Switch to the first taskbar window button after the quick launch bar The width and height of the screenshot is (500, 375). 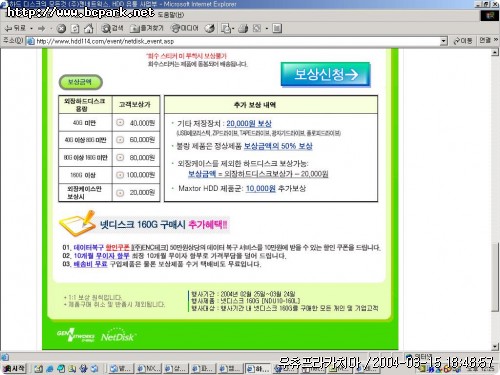121,369
